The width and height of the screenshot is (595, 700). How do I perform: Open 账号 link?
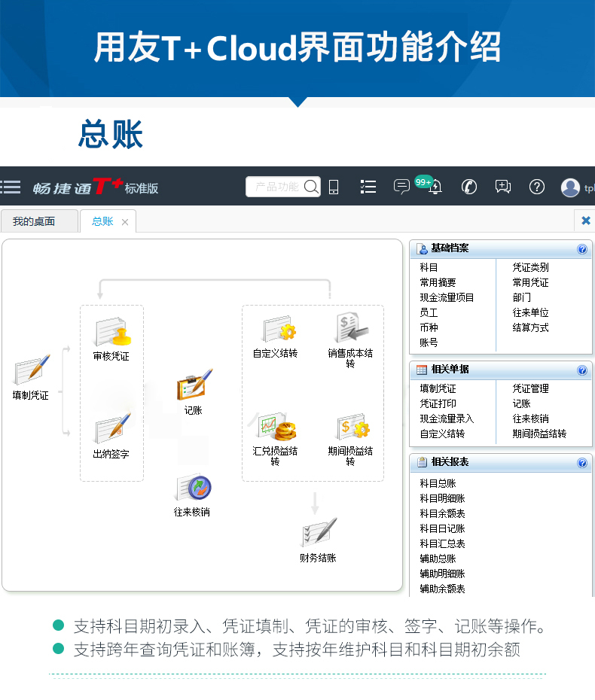pos(429,342)
